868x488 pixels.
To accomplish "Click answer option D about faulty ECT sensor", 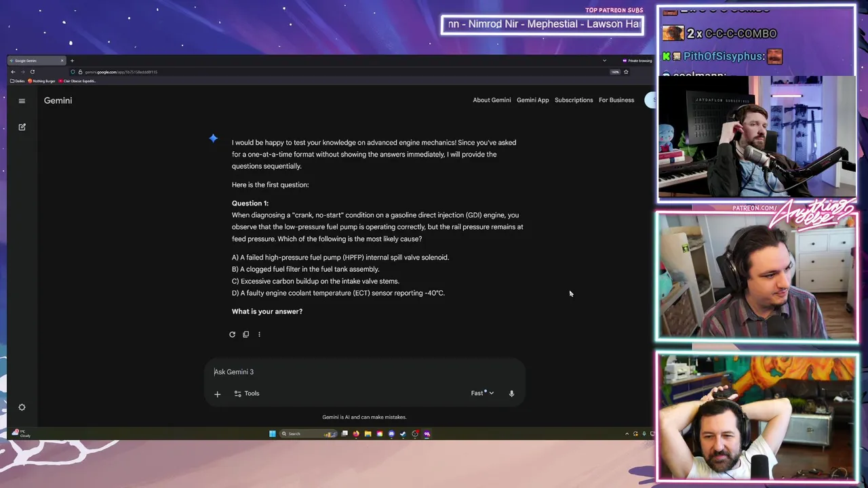I will [x=338, y=293].
